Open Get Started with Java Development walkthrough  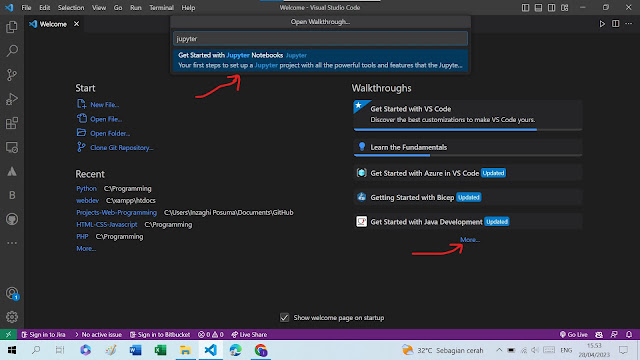coord(468,222)
